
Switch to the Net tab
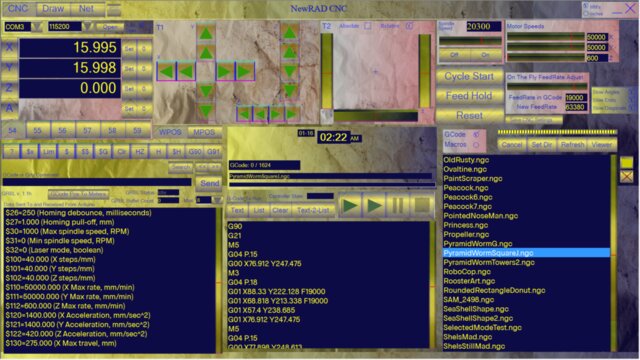tap(87, 9)
